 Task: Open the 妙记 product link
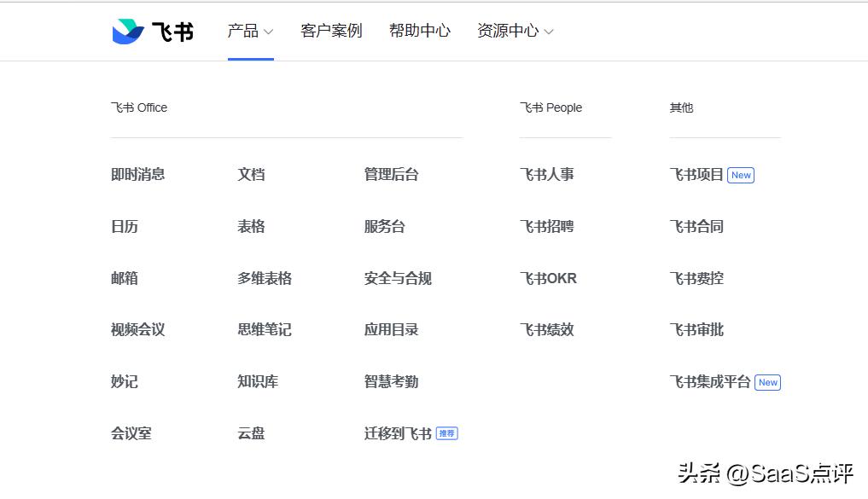124,381
